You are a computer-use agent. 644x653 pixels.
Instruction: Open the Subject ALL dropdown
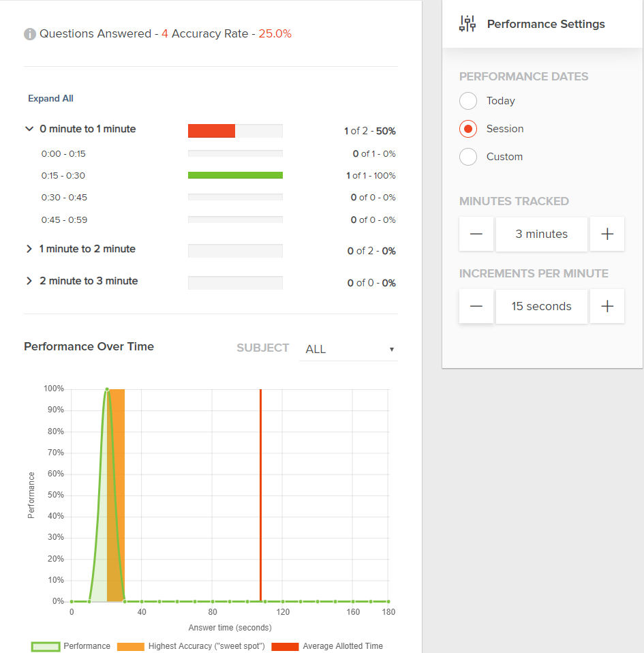point(348,349)
